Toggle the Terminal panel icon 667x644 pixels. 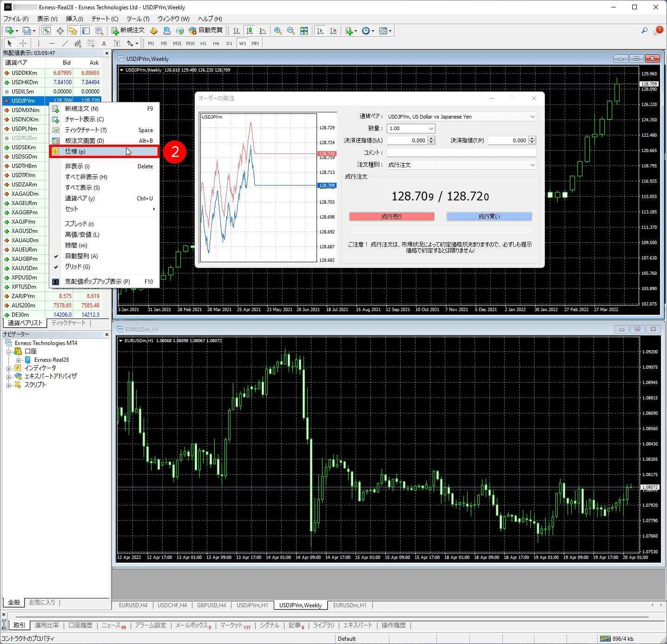(x=86, y=31)
